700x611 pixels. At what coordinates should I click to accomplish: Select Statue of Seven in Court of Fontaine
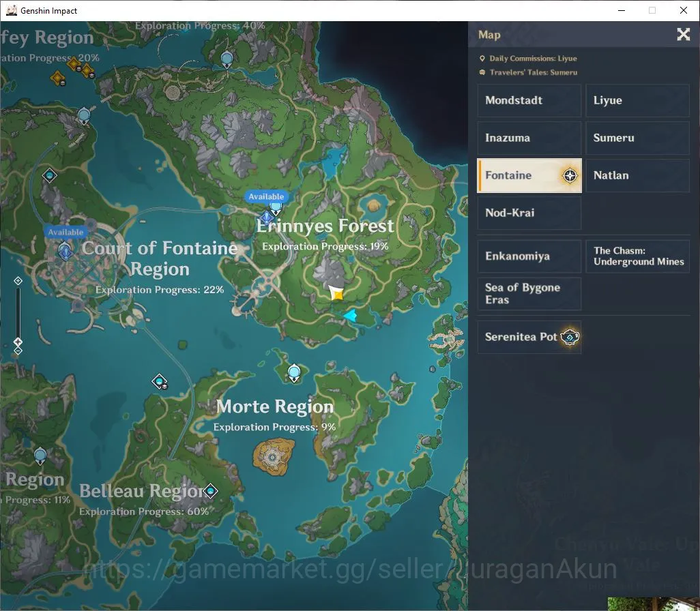65,251
